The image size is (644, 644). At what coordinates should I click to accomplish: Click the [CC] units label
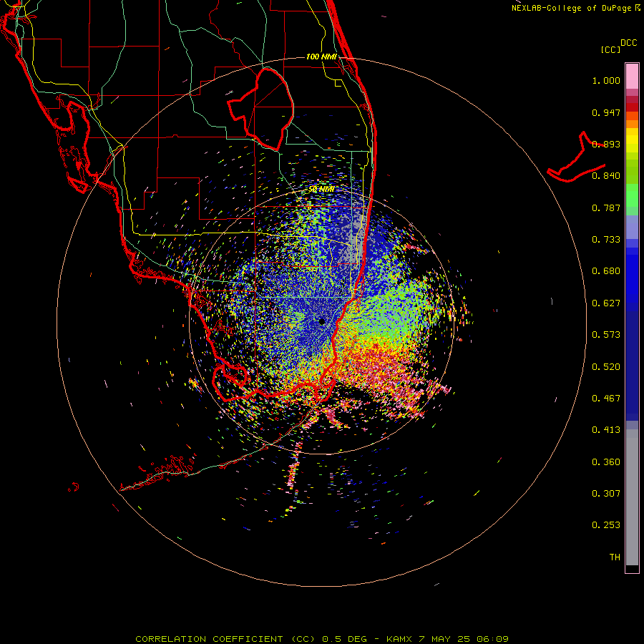[610, 49]
